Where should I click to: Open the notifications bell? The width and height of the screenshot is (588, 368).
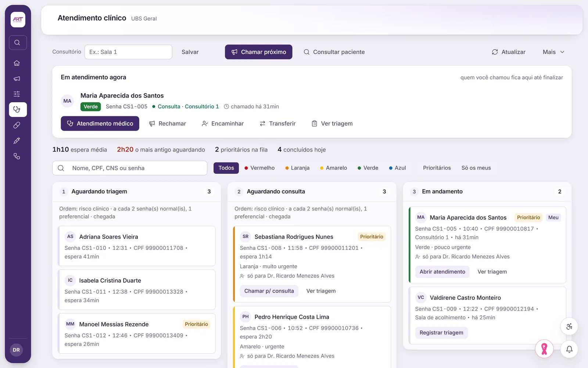(x=569, y=349)
